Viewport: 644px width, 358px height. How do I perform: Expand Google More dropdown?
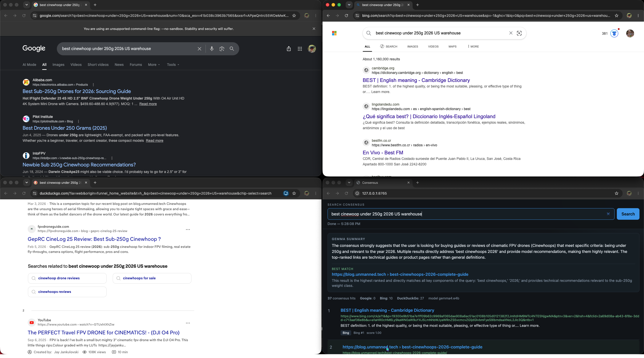[x=154, y=65]
